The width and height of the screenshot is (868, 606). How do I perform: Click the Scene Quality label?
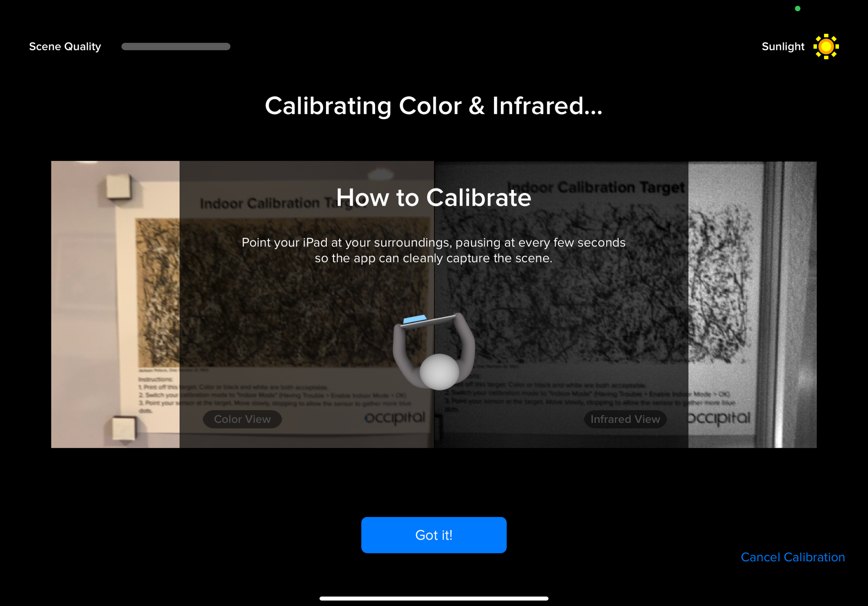65,47
